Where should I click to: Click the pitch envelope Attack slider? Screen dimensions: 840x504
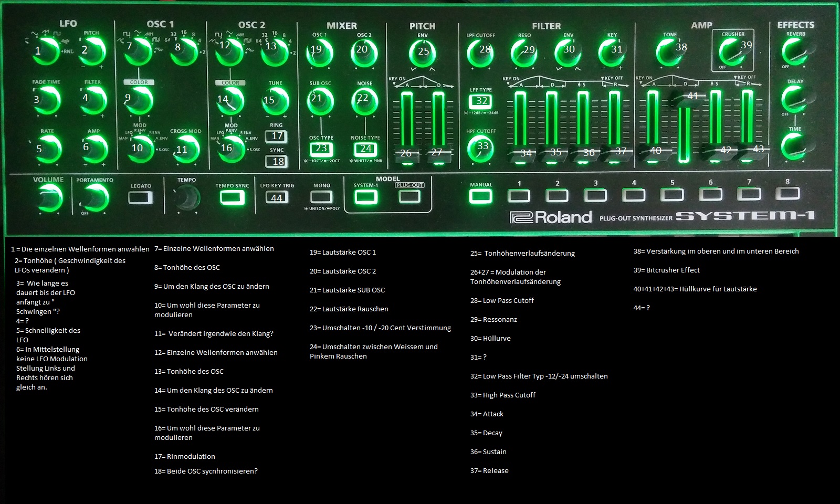pos(407,154)
